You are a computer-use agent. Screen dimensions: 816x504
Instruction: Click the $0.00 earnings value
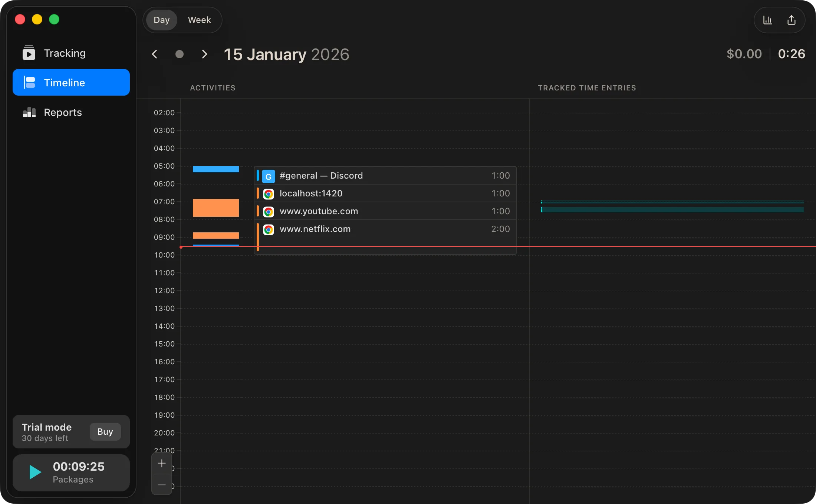[744, 54]
